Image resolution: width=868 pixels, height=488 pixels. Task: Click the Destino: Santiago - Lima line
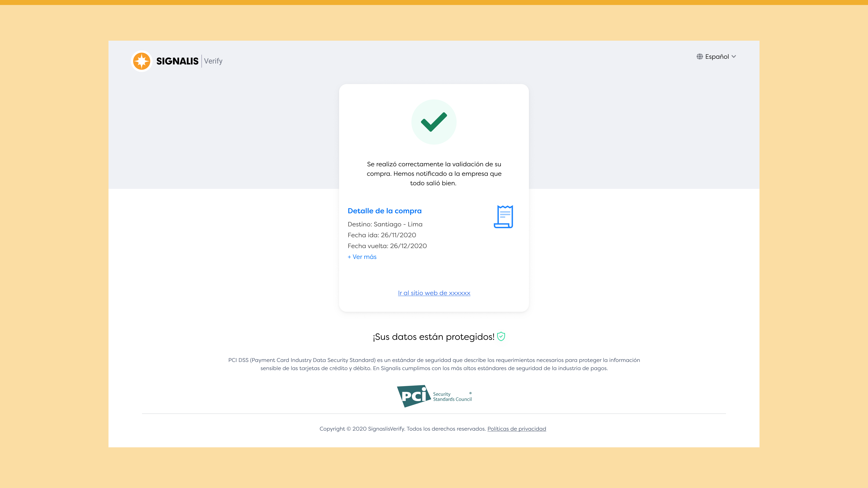pos(385,224)
